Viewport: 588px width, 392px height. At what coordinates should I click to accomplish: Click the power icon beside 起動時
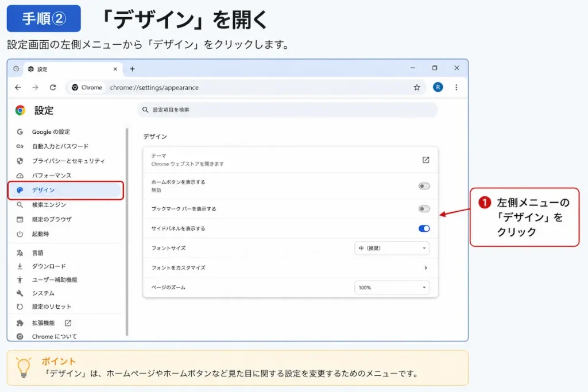point(20,234)
